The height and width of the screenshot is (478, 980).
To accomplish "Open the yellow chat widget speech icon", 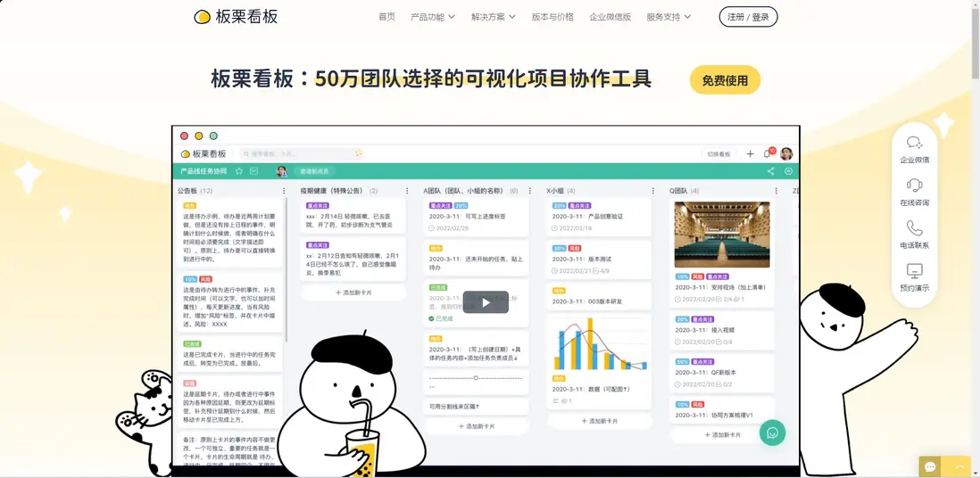I will 930,466.
